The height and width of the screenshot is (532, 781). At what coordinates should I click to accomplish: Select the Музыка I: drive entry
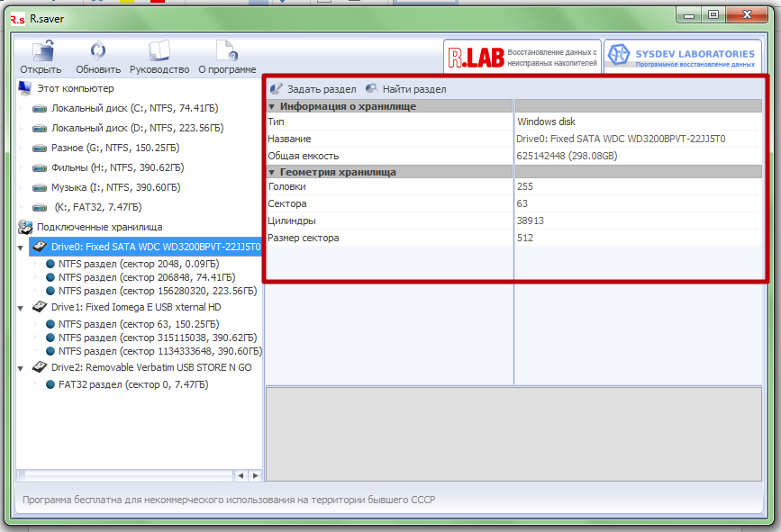(x=115, y=187)
